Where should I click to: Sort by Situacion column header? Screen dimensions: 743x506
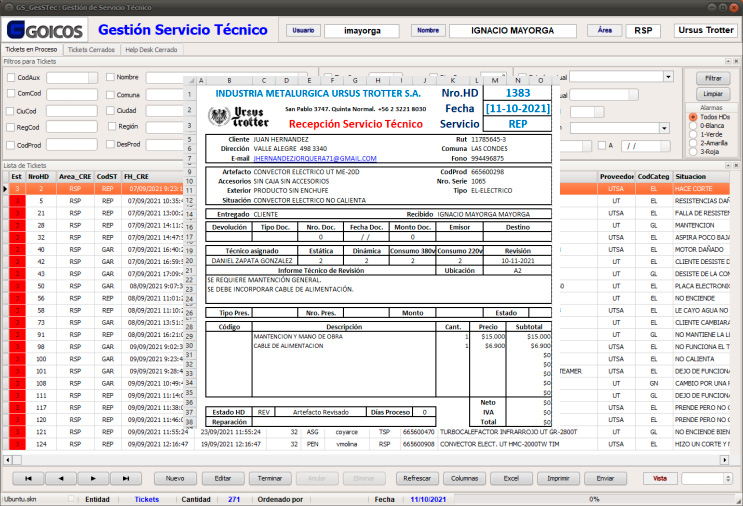point(702,177)
